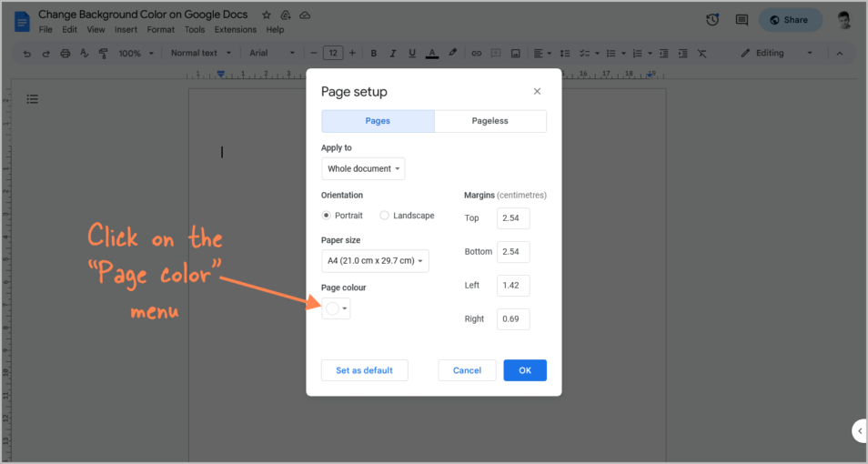Open the text color tool
The image size is (868, 464).
click(432, 53)
